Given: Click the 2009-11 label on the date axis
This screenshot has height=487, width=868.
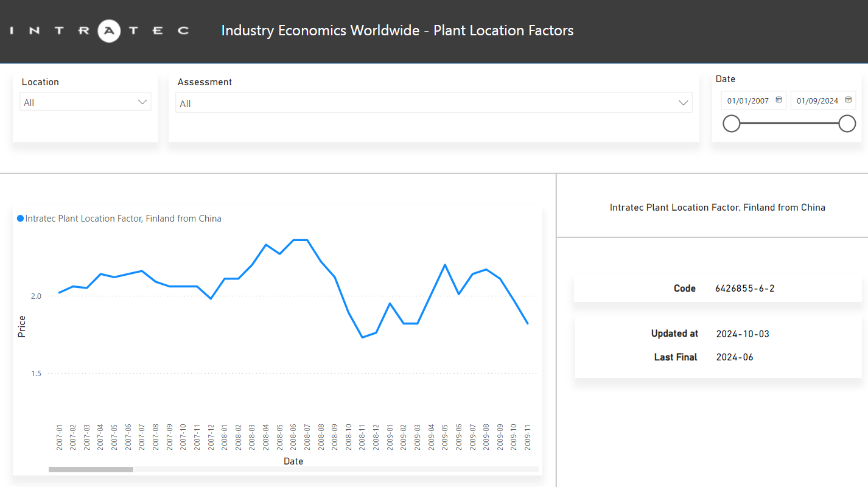Looking at the screenshot, I should (527, 437).
